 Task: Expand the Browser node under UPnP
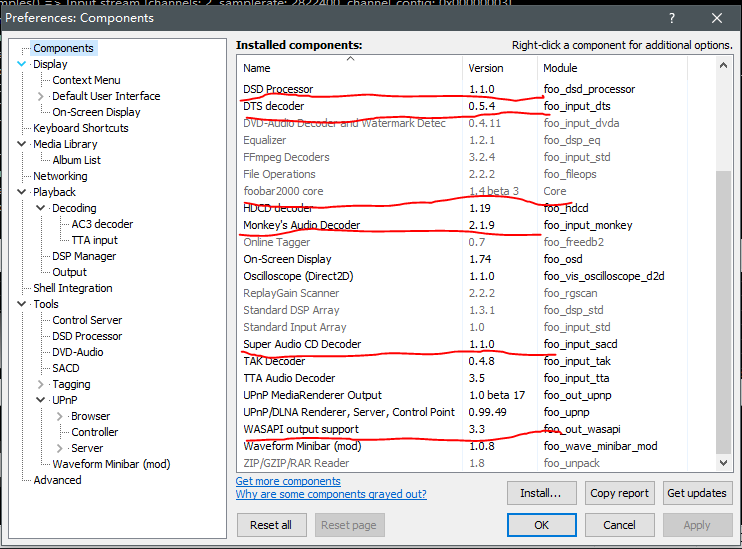pyautogui.click(x=60, y=416)
